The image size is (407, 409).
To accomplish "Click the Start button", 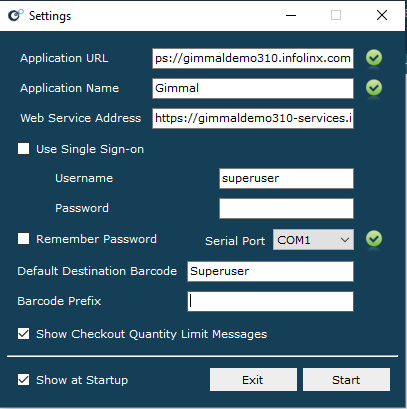I will coord(346,380).
